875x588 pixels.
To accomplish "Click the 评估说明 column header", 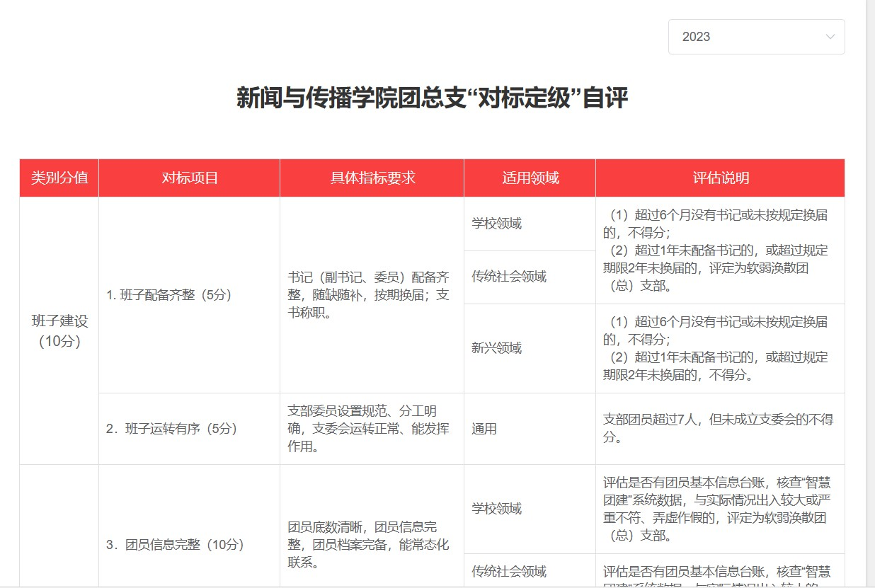I will click(720, 178).
